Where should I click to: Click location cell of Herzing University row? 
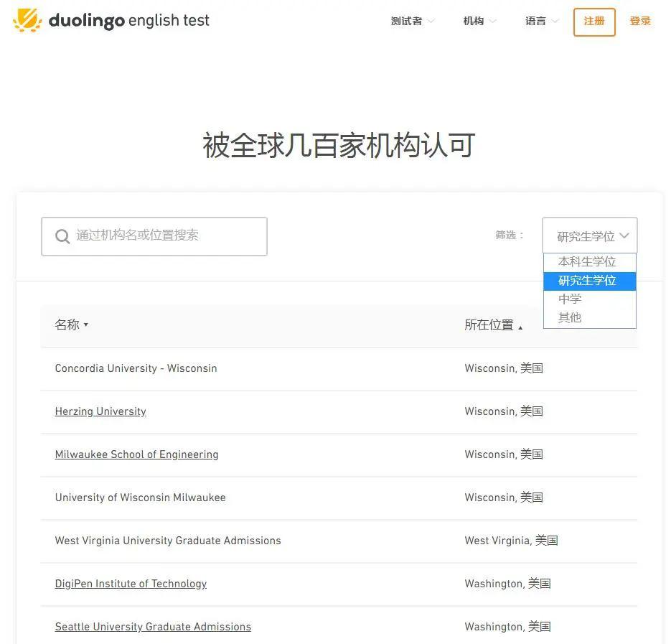pos(504,411)
